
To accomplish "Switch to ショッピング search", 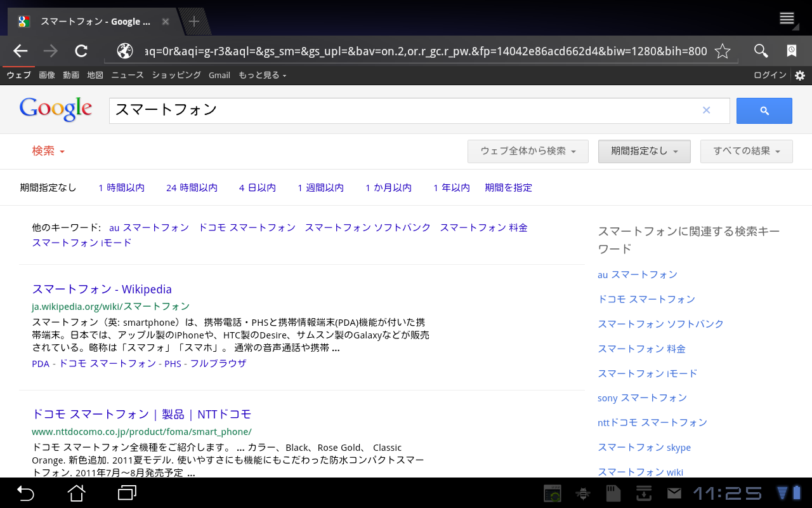I will point(176,75).
